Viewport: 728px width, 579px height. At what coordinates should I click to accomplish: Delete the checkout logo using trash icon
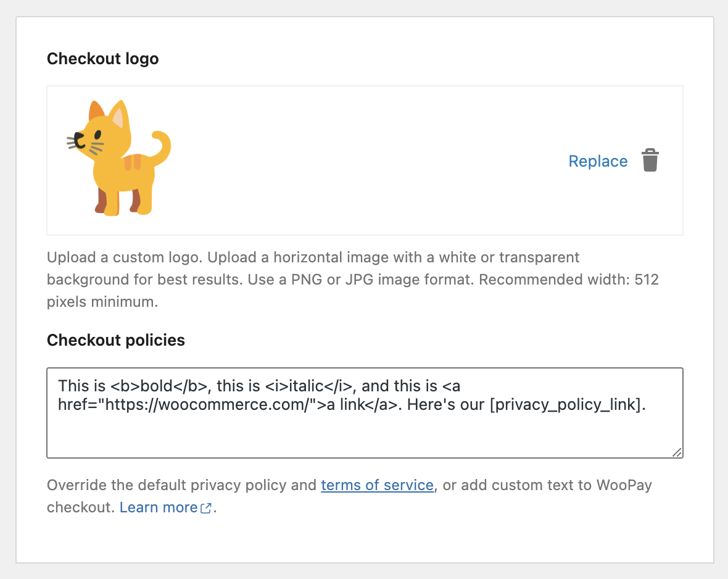pyautogui.click(x=650, y=160)
